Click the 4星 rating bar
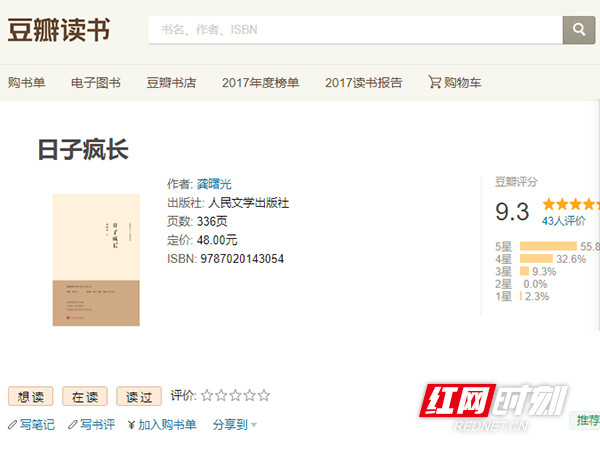The width and height of the screenshot is (600, 453). [536, 259]
